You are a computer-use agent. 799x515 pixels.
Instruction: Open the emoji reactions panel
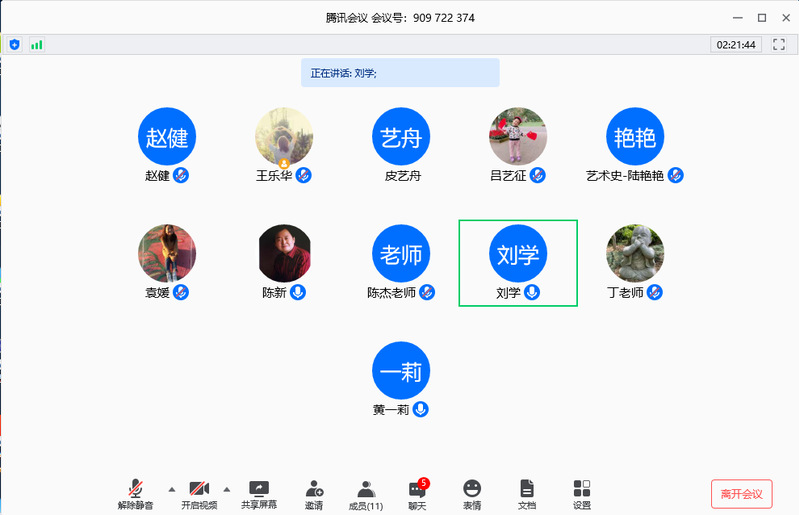tap(472, 493)
